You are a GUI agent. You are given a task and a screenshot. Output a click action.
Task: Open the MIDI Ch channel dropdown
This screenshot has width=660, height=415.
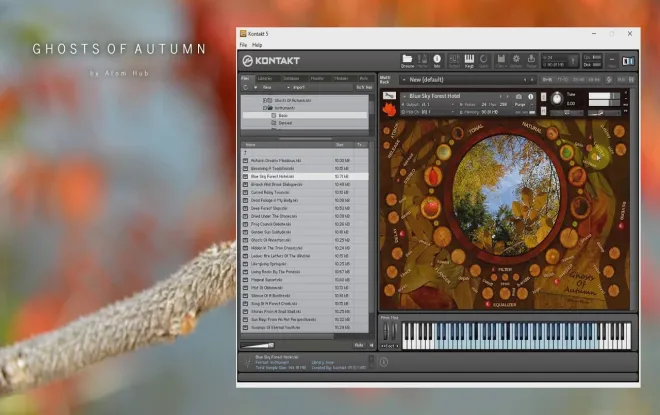point(428,112)
